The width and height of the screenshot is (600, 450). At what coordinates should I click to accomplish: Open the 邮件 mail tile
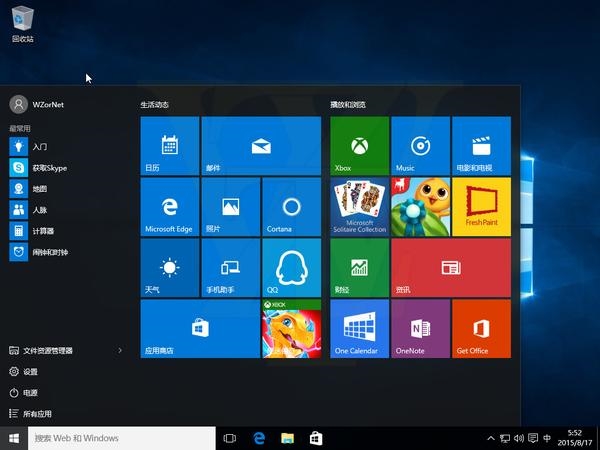tap(261, 146)
